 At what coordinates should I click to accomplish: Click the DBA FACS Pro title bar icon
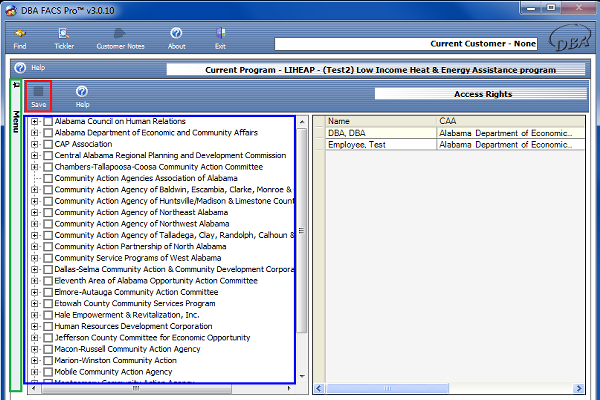click(11, 10)
